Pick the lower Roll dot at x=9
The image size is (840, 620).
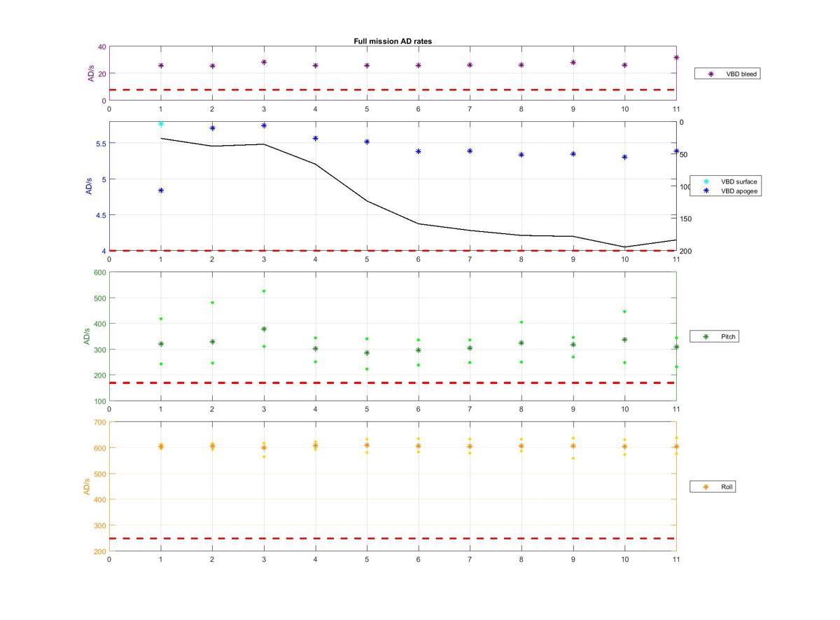573,459
